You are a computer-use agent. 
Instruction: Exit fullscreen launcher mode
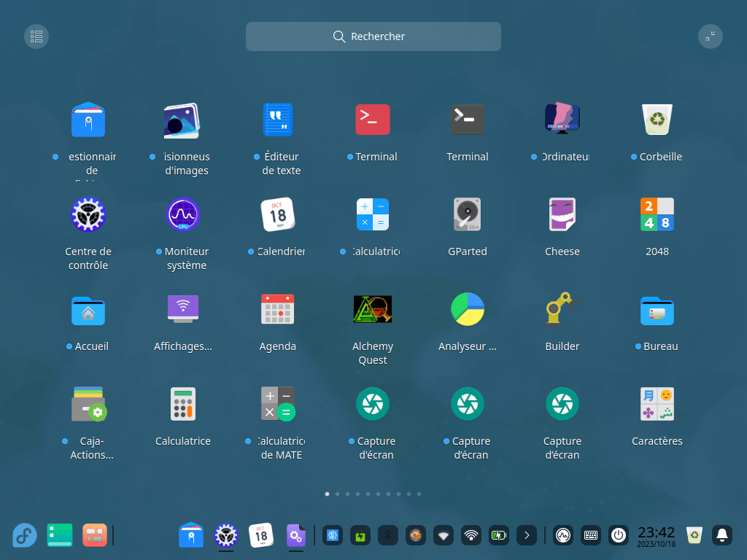711,36
